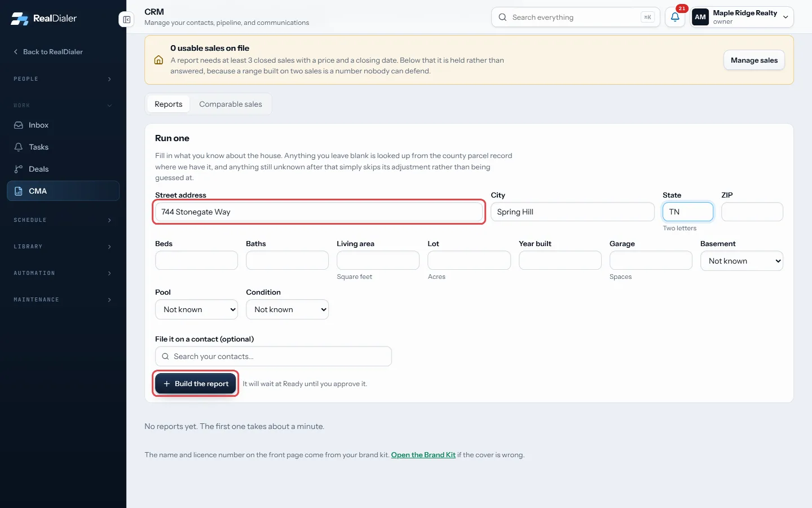Expand the People section
Screen dimensions: 812x508
(x=63, y=79)
